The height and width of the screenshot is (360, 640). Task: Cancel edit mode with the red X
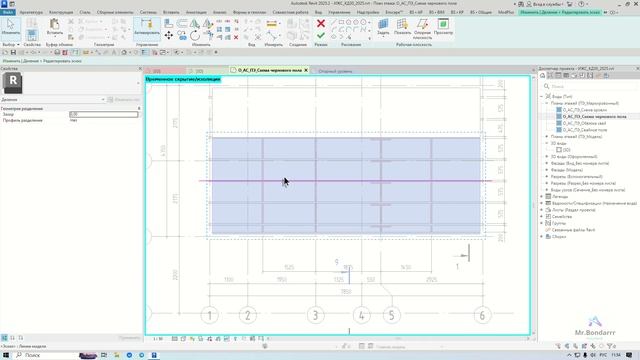321,24
